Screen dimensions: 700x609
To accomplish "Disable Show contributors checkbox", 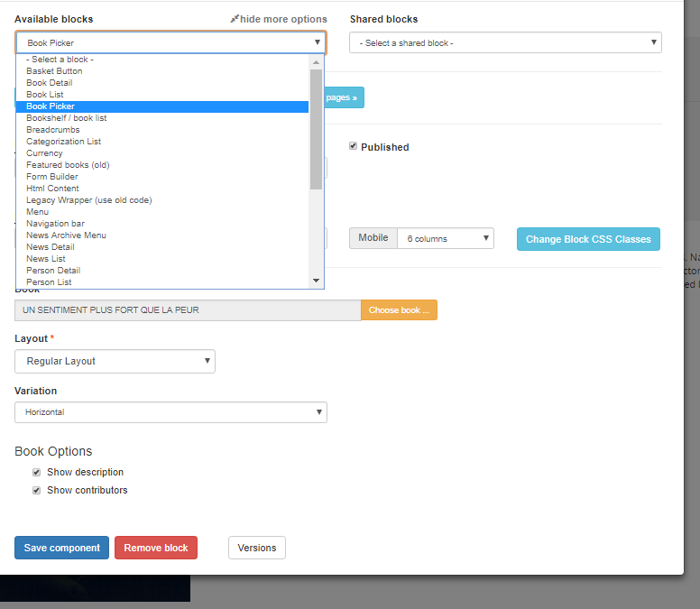I will 37,491.
